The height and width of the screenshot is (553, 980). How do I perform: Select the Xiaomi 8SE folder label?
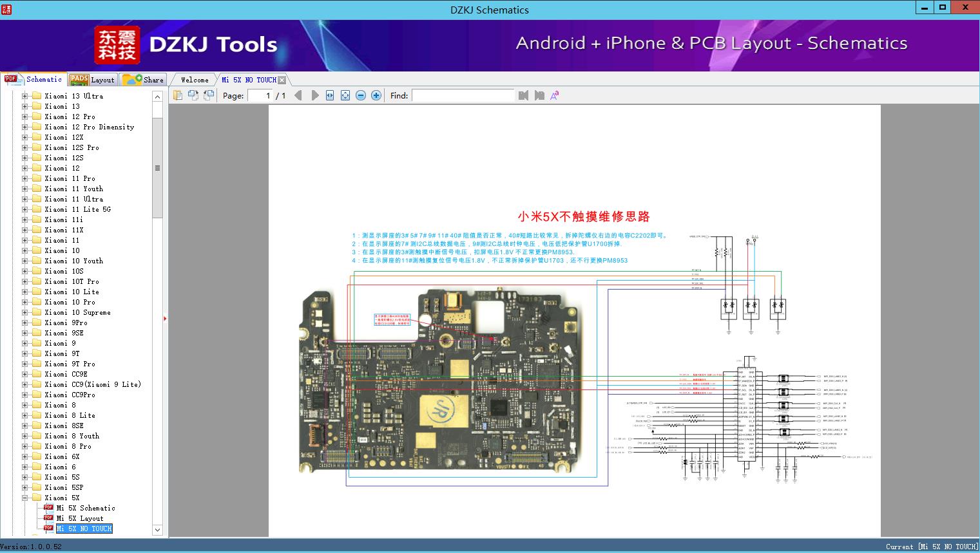pos(64,426)
